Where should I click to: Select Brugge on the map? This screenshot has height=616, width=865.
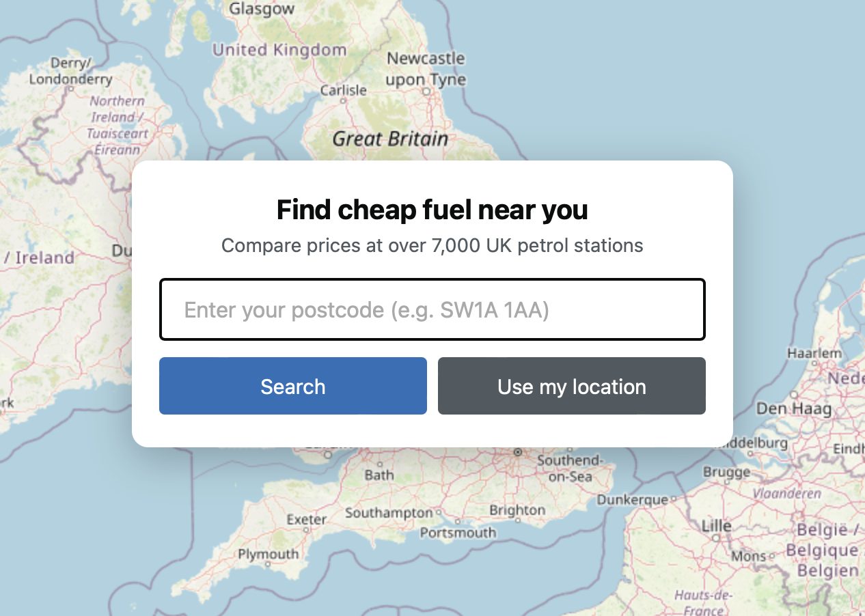pos(726,472)
